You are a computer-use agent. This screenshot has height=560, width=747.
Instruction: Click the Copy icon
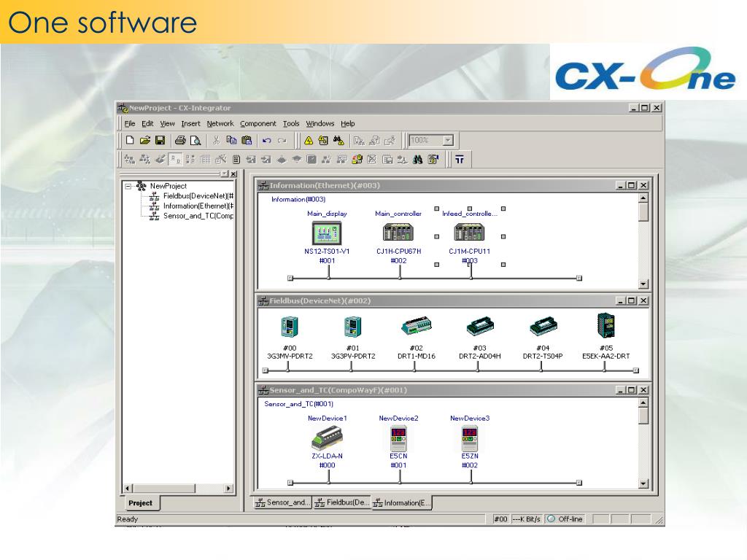click(231, 140)
